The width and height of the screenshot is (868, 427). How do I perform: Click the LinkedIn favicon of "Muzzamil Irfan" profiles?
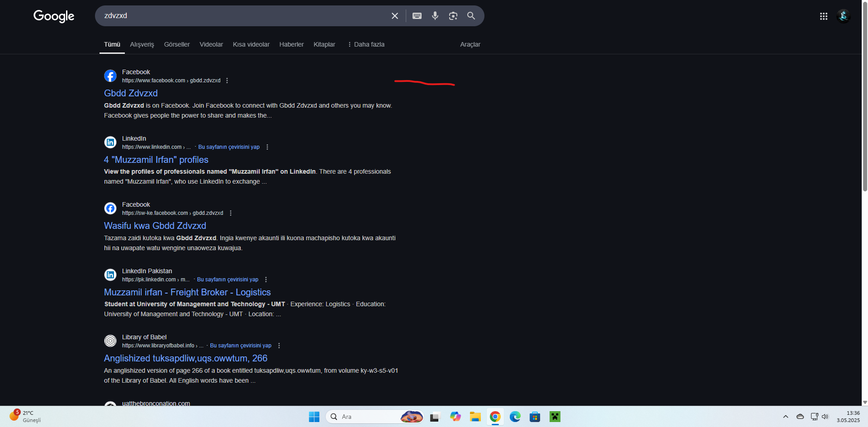(110, 142)
